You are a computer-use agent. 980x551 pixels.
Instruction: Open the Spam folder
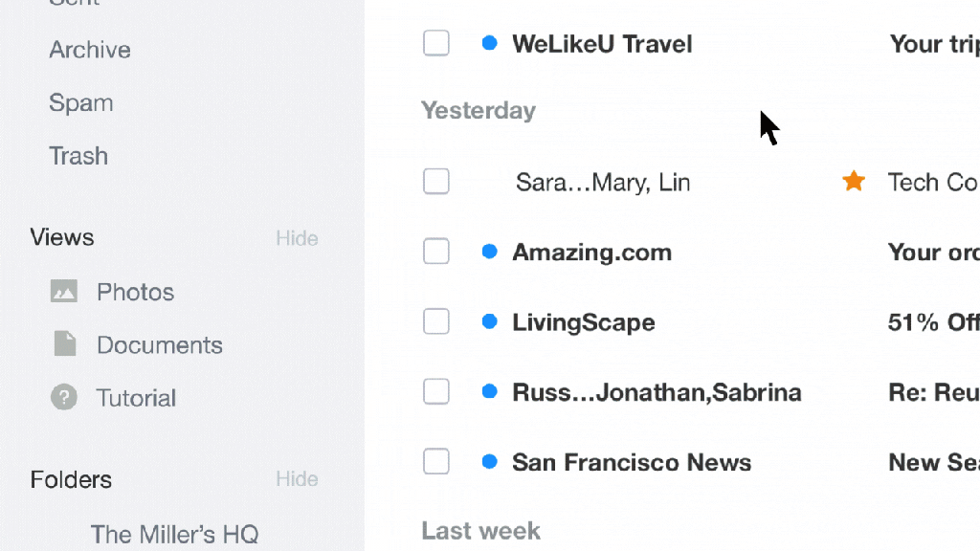pos(81,103)
